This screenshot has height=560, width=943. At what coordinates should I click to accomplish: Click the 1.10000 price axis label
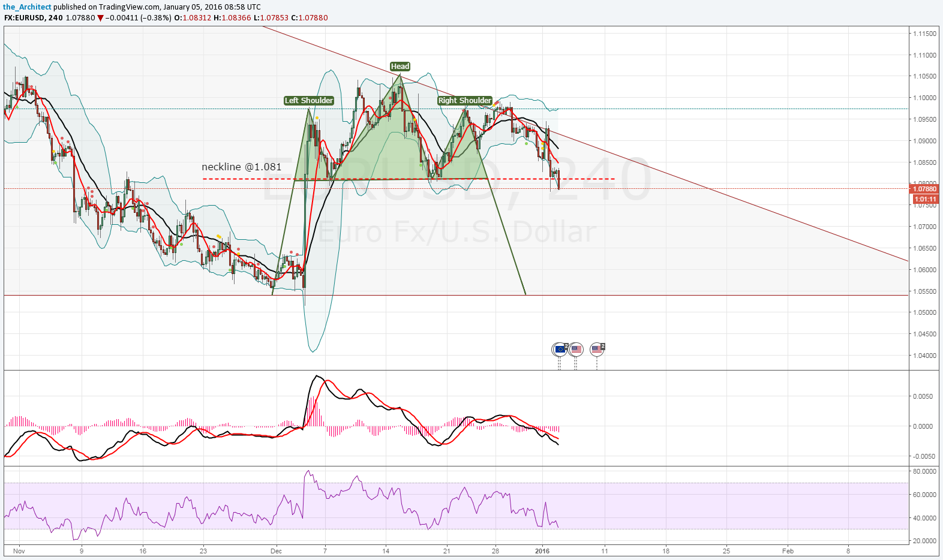(924, 98)
